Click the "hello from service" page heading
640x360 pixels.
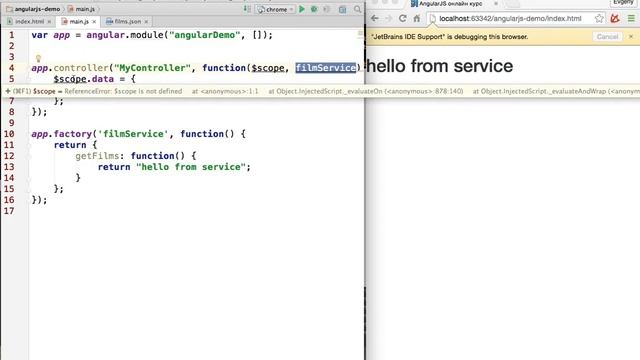coord(439,66)
